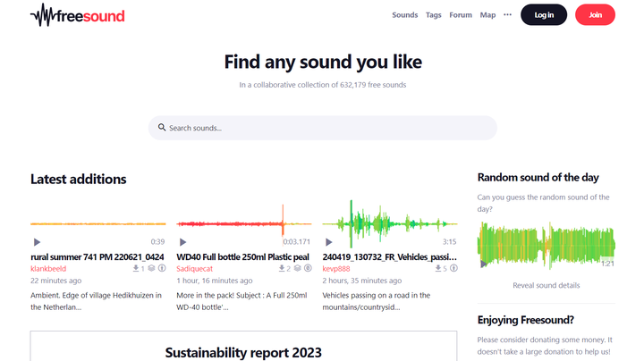The image size is (644, 361).
Task: Click '22 minutes ago' timestamp
Action: pos(55,281)
